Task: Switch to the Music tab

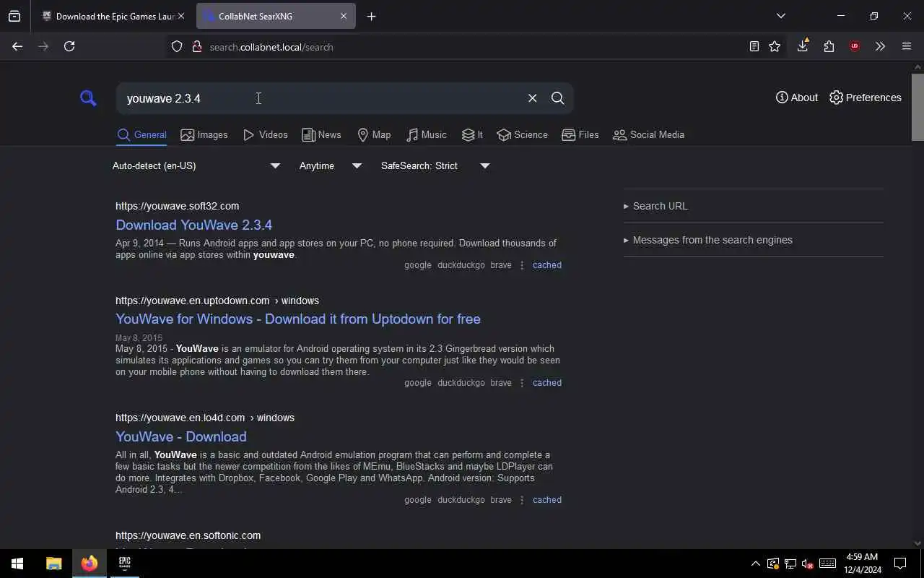Action: [x=426, y=135]
